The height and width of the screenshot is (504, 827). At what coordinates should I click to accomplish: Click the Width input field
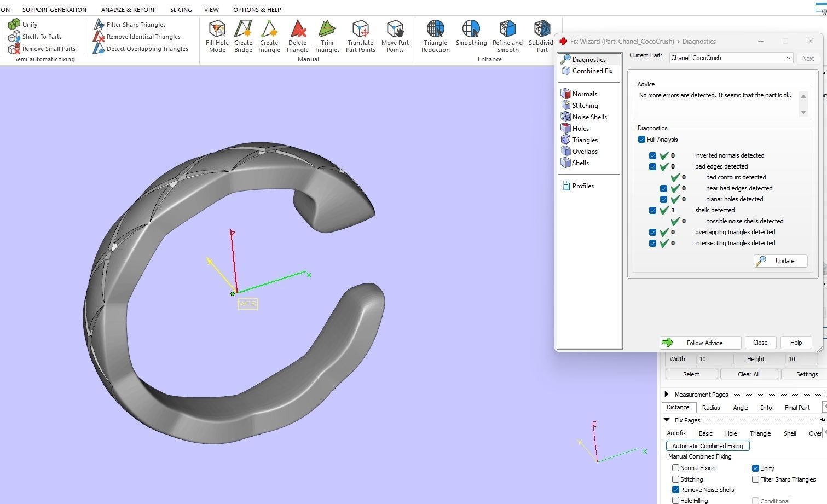714,359
